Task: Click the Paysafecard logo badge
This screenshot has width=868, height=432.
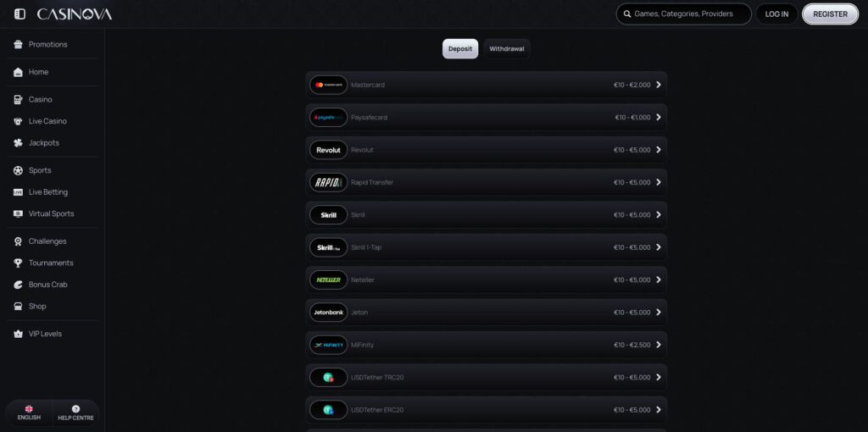Action: [x=328, y=117]
